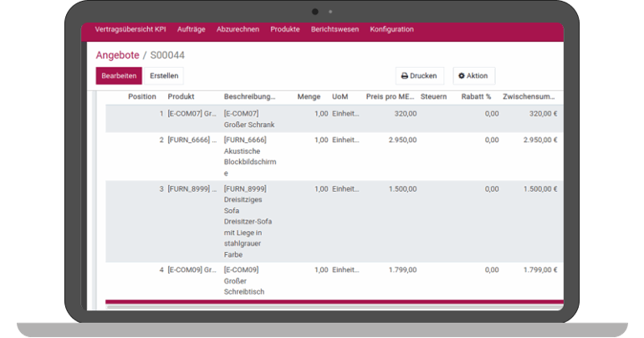Viewport: 644px width, 338px height.
Task: Select product cell [FURN_6666]
Action: [x=192, y=140]
